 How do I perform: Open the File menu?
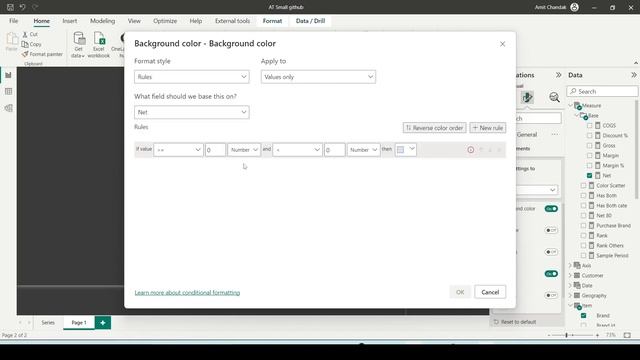pyautogui.click(x=13, y=21)
